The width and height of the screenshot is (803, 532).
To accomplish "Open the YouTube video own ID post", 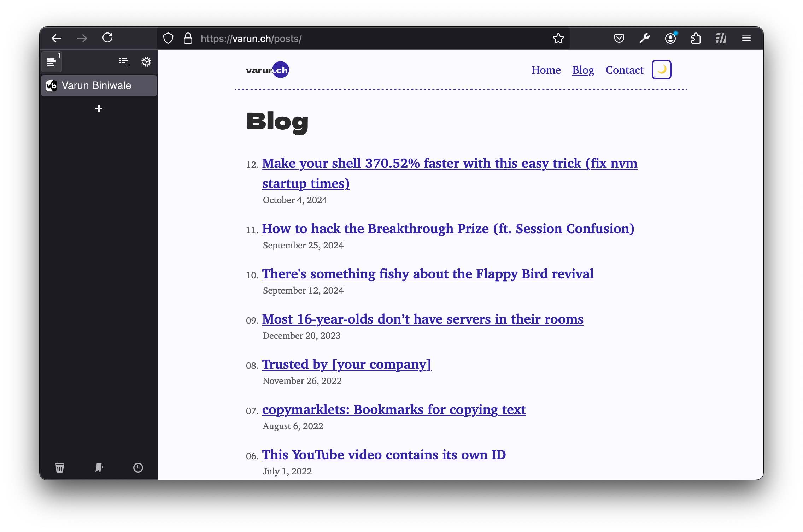I will (x=384, y=455).
